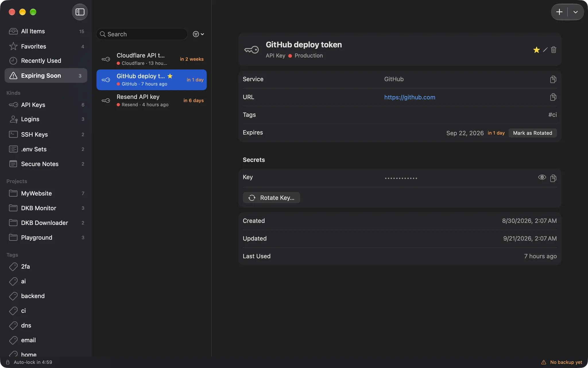Click the DKB Monitor folder icon
Screen dimensions: 588x368
coord(13,208)
